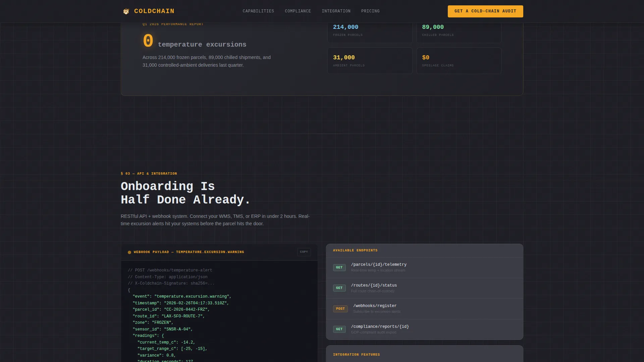Click Get a Cold-Chain Audit button

485,11
